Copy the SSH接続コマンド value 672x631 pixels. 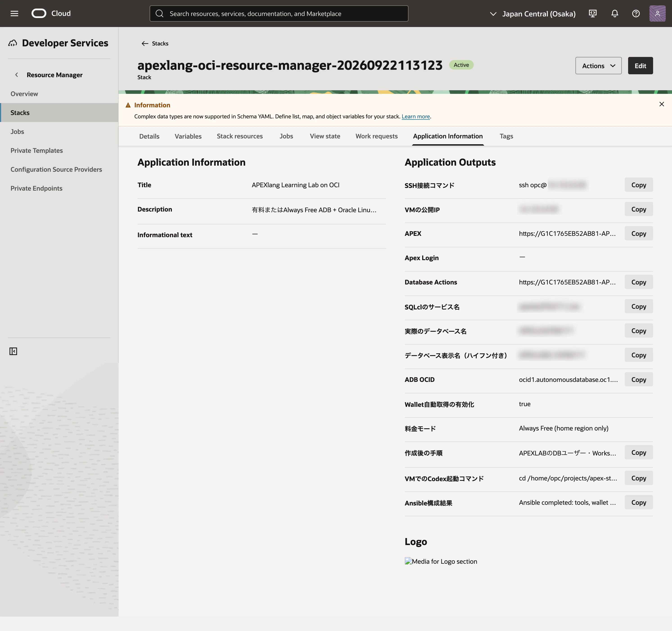[x=638, y=185]
